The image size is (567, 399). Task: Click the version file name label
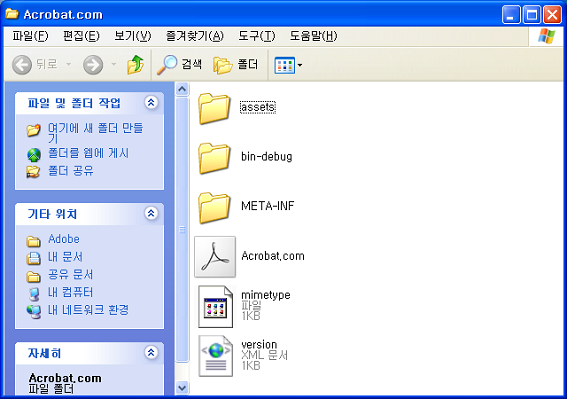pyautogui.click(x=259, y=345)
